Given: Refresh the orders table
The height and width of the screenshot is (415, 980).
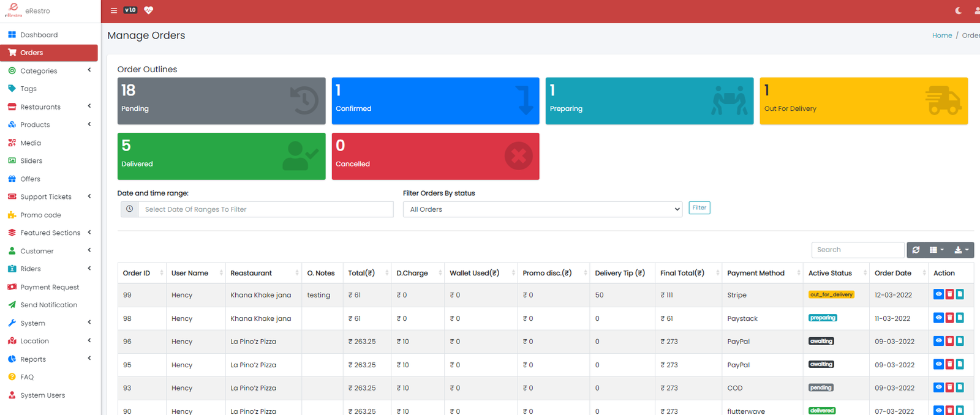Looking at the screenshot, I should point(916,250).
